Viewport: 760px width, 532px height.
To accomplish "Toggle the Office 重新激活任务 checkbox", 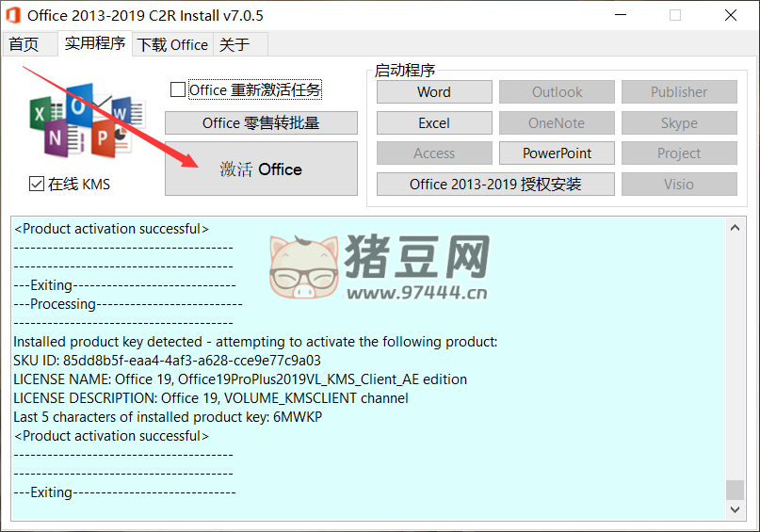I will pyautogui.click(x=177, y=89).
